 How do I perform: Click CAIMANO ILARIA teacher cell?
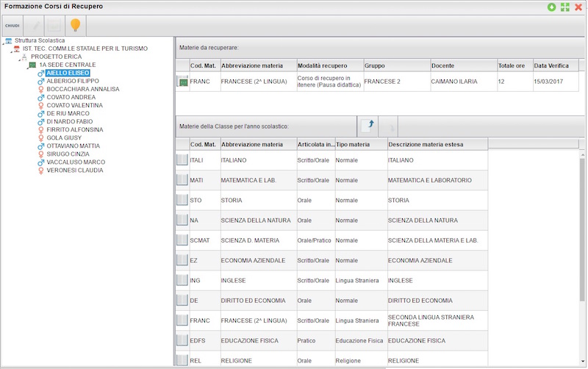(464, 82)
